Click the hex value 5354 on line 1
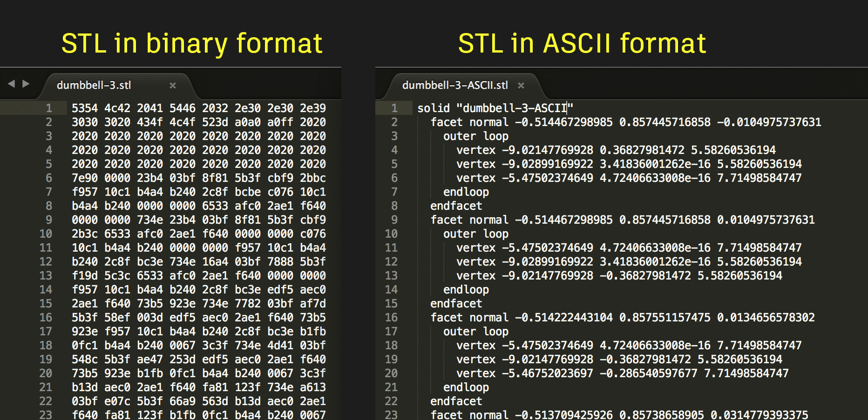868x420 pixels. pos(85,108)
